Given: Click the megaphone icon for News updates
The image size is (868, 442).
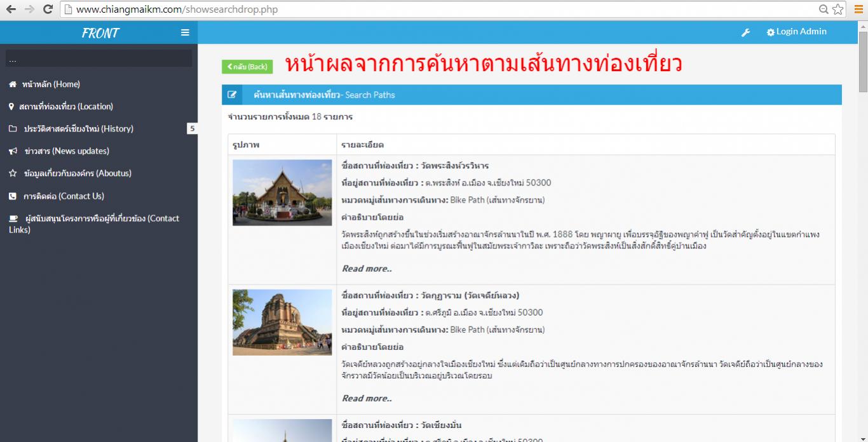Looking at the screenshot, I should (13, 151).
